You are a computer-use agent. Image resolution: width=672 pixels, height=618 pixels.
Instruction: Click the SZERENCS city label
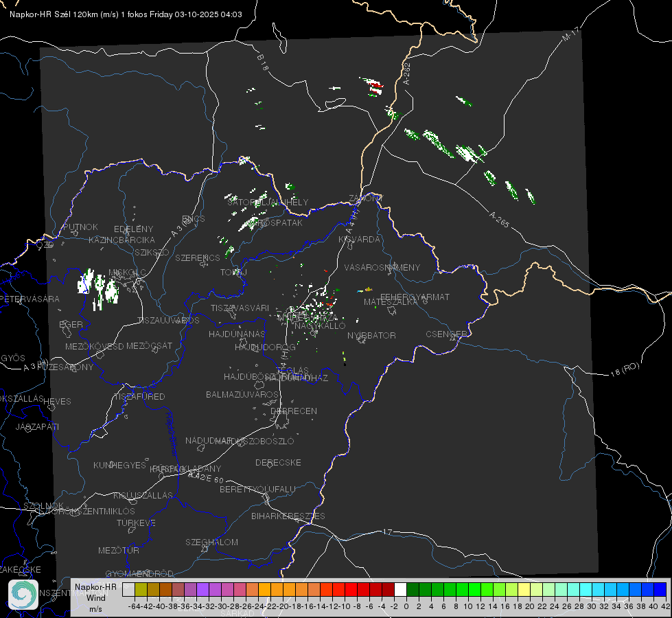tap(198, 257)
